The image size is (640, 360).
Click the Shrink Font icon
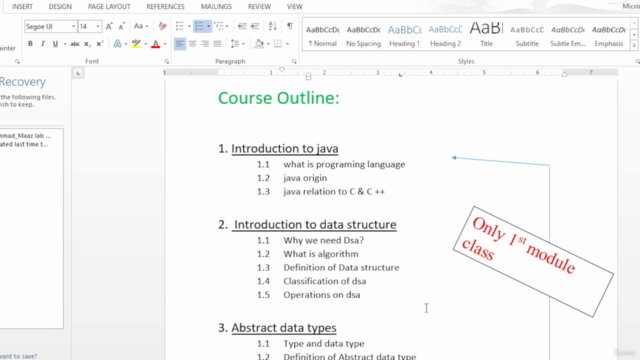tap(121, 27)
